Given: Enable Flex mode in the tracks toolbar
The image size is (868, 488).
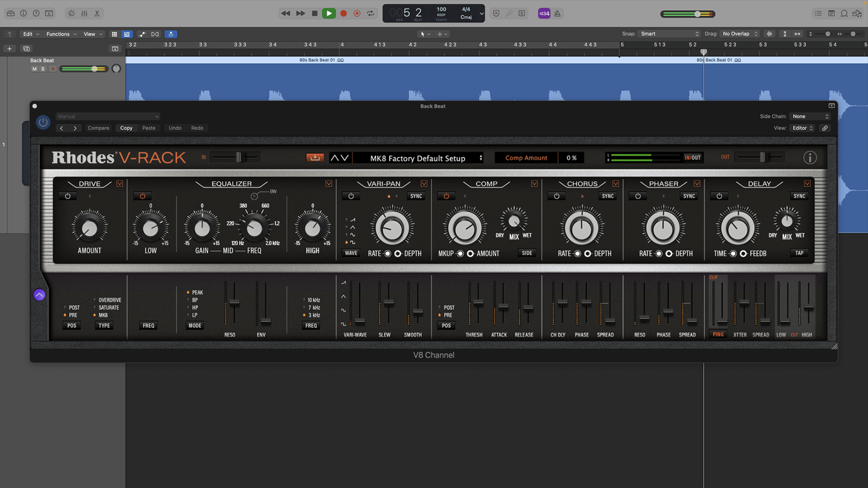Looking at the screenshot, I should pyautogui.click(x=171, y=34).
